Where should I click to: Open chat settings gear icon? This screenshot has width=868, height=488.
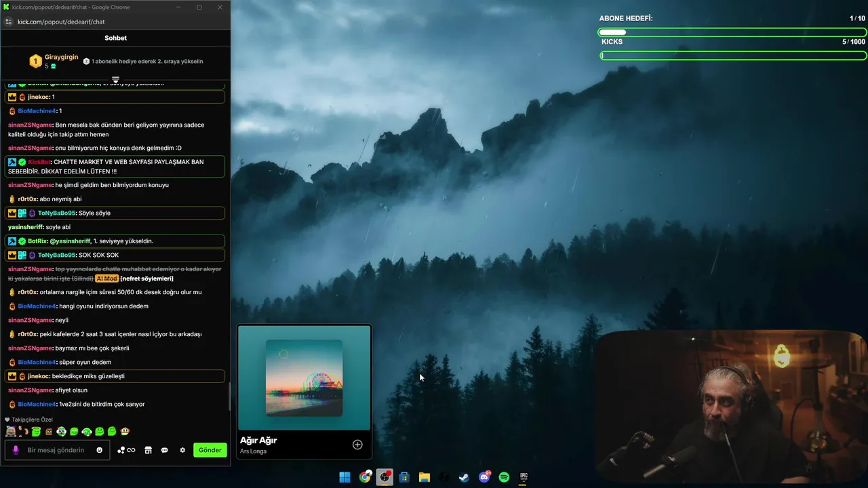(182, 450)
